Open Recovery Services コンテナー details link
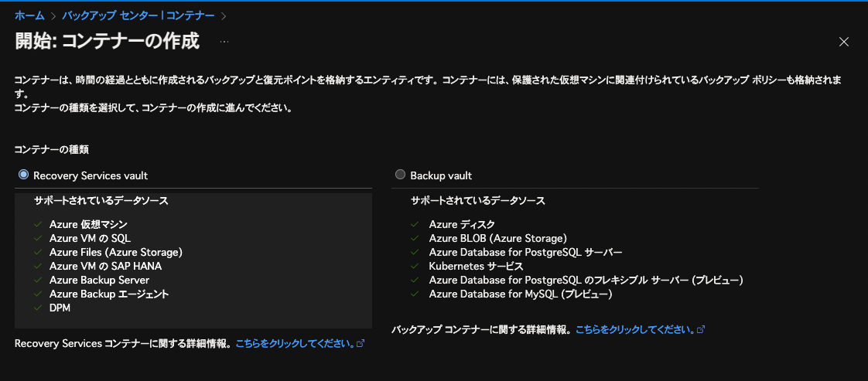 coord(295,343)
